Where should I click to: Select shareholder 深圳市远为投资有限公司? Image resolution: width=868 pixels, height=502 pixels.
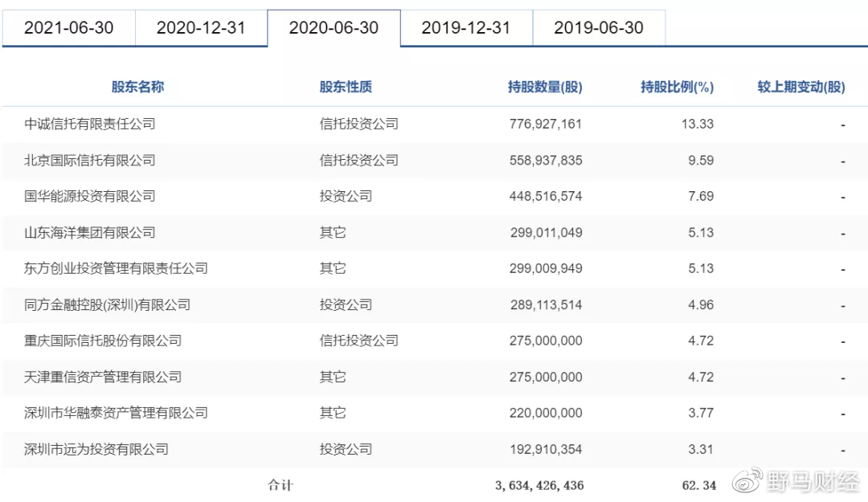point(96,449)
